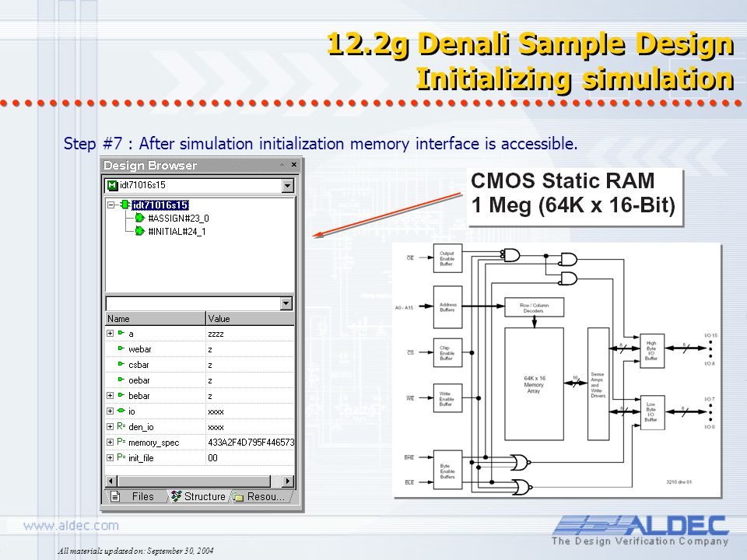The image size is (747, 560).
Task: Click the Files tab document icon
Action: 115,497
